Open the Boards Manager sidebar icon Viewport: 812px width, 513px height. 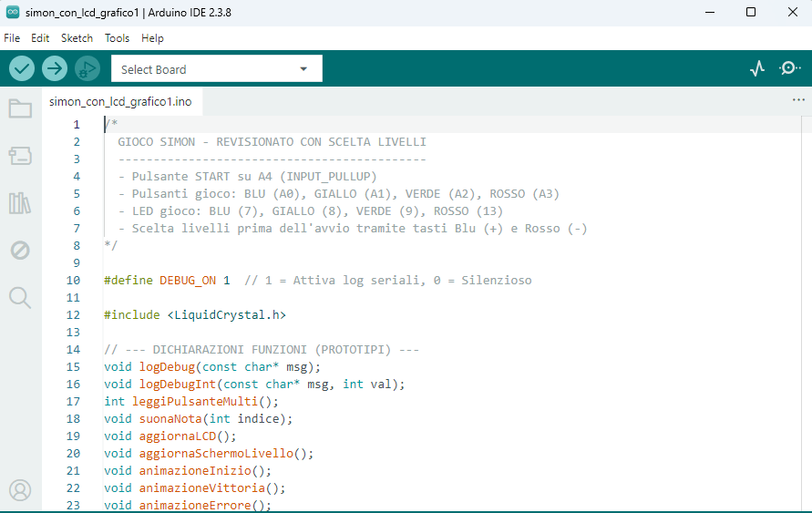[20, 155]
